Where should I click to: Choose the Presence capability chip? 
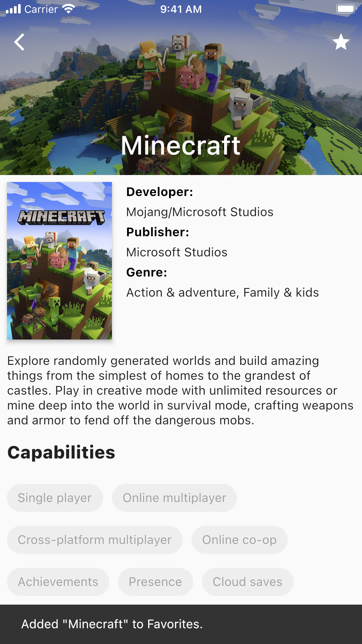155,582
